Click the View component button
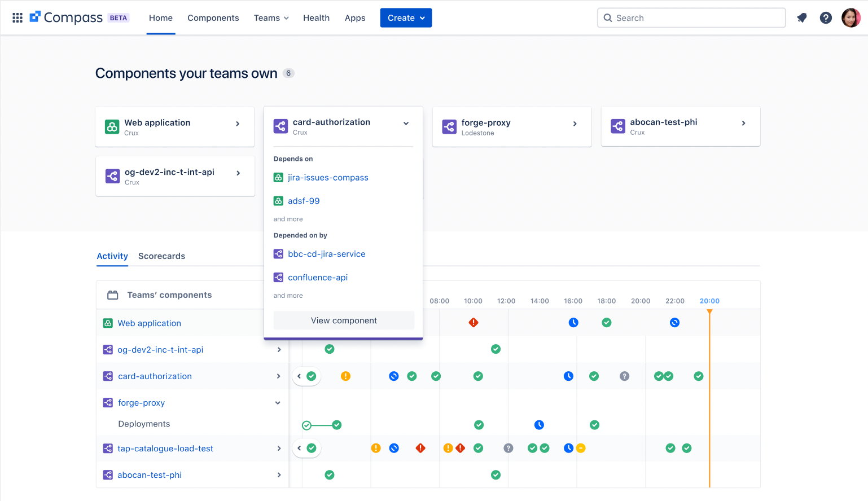The height and width of the screenshot is (501, 868). click(x=344, y=320)
